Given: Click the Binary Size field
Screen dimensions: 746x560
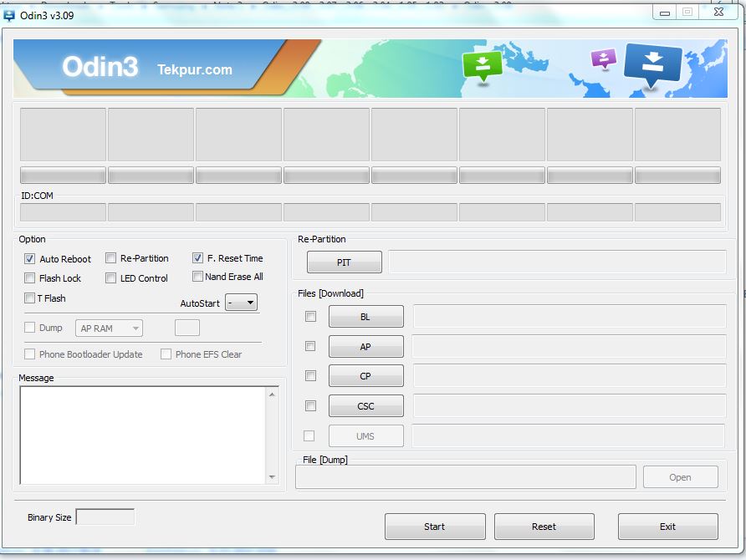Looking at the screenshot, I should (x=105, y=517).
